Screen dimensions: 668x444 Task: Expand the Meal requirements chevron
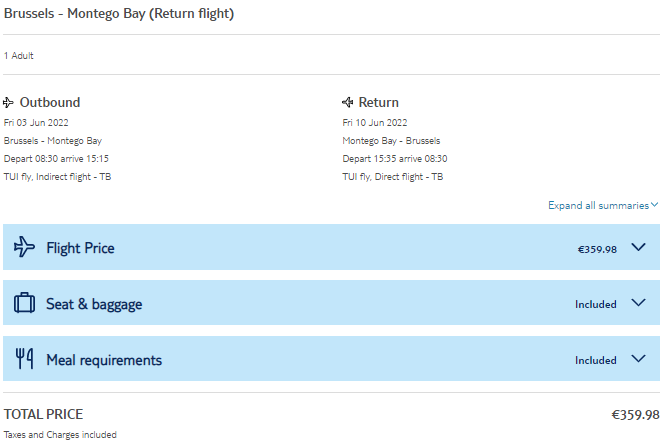coord(638,359)
